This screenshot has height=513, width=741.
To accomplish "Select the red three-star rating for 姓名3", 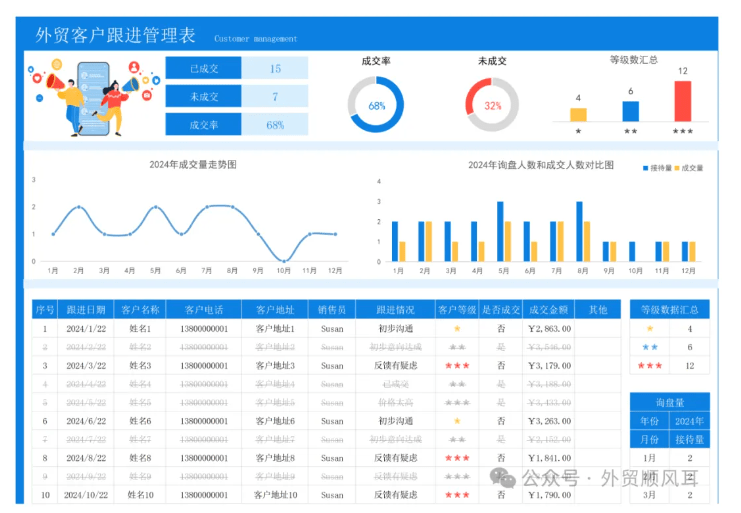I will pyautogui.click(x=457, y=366).
